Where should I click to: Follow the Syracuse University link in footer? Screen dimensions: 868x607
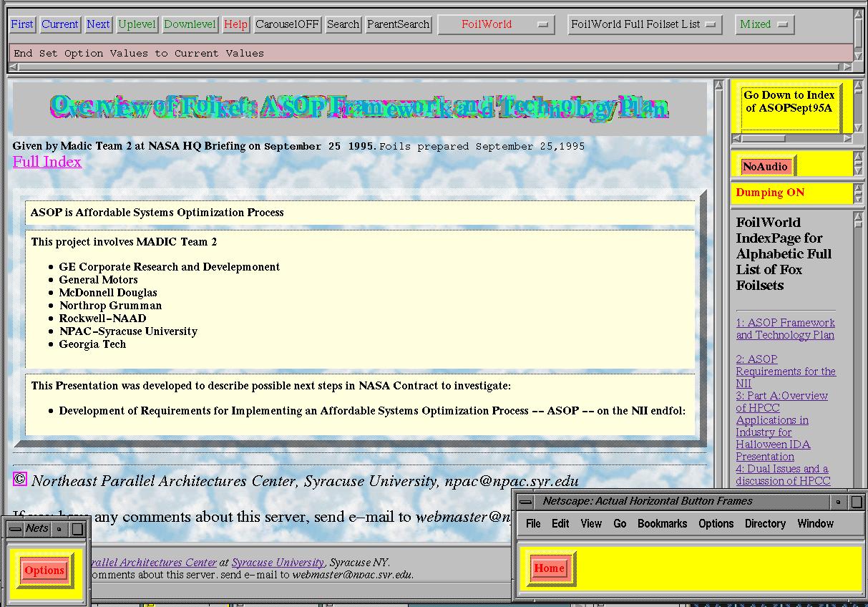coord(278,563)
